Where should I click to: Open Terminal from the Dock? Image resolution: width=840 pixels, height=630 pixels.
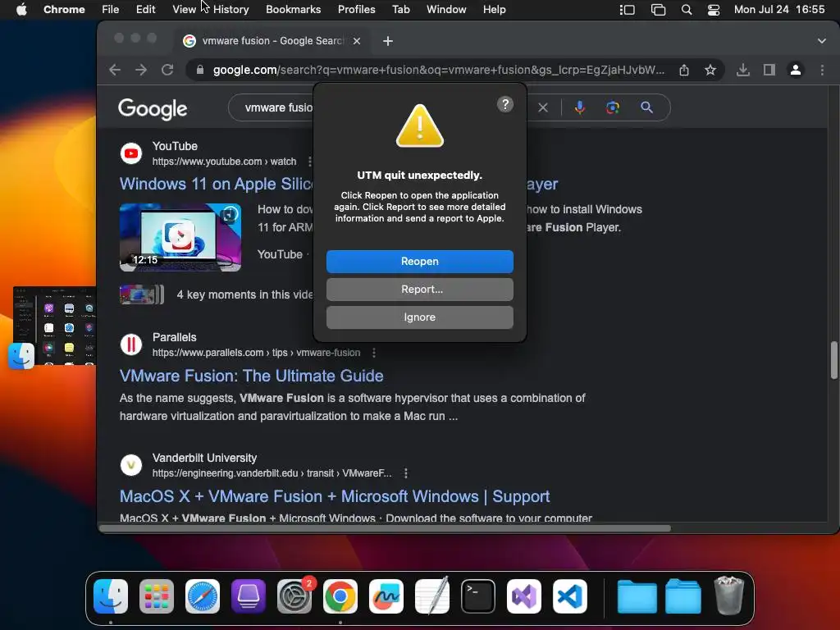(x=478, y=596)
